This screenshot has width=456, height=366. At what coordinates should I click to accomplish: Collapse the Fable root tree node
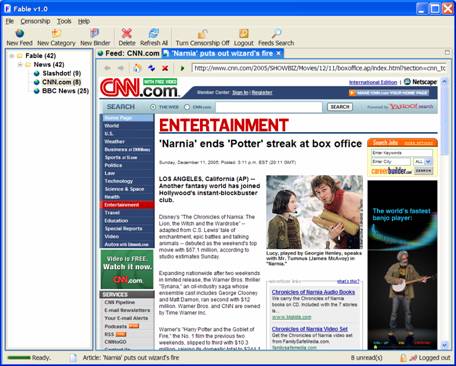(12, 56)
